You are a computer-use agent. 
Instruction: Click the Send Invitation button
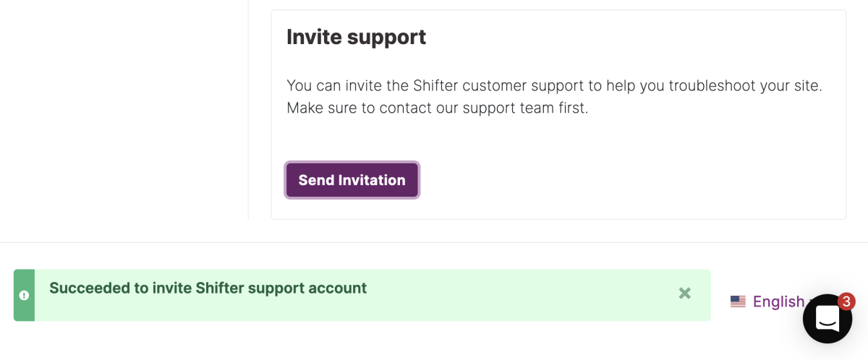[x=352, y=180]
